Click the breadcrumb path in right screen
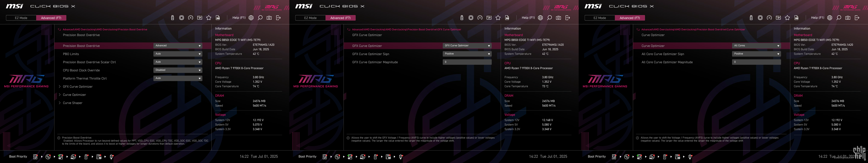This screenshot has width=868, height=163. tap(693, 30)
